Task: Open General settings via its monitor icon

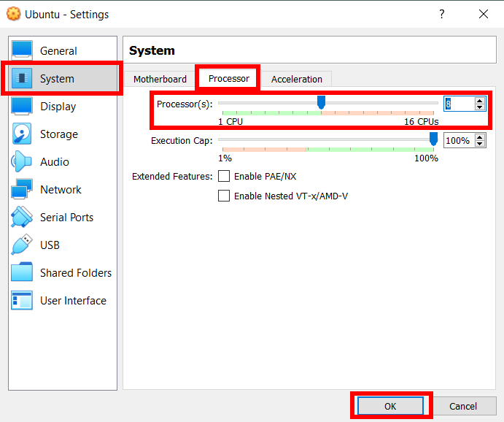Action: (22, 50)
